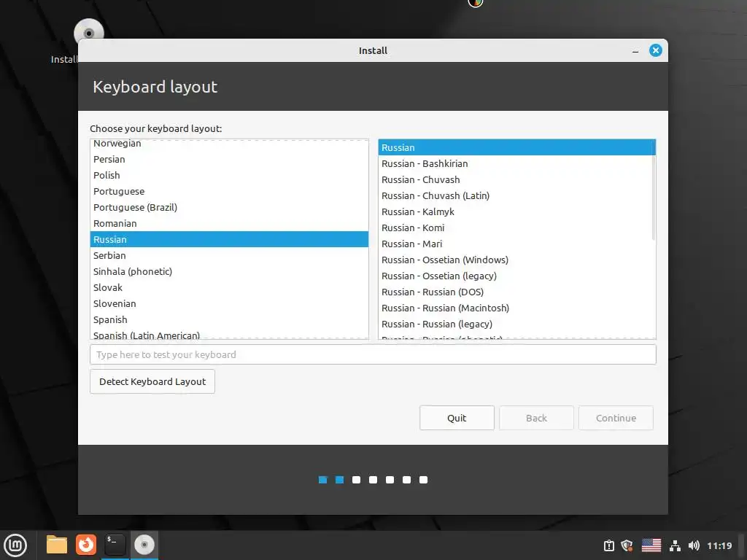Click the Detect Keyboard Layout button
The width and height of the screenshot is (747, 560).
point(152,381)
